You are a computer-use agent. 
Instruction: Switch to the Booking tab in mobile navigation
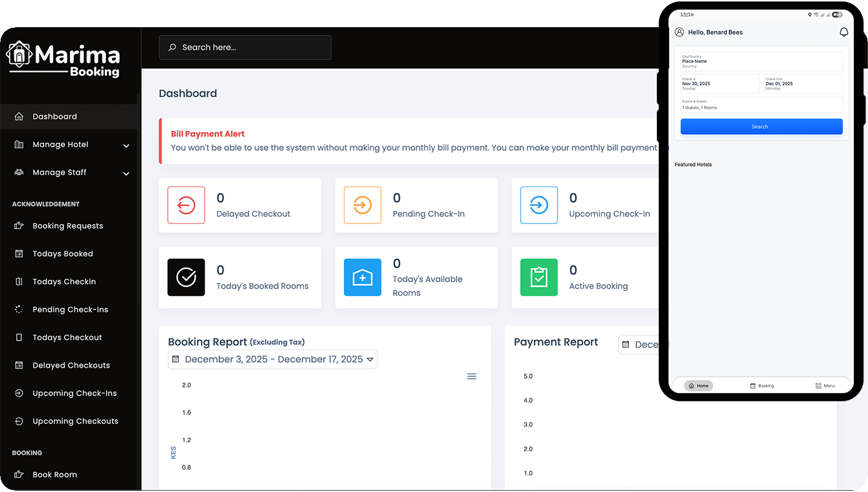coord(763,385)
